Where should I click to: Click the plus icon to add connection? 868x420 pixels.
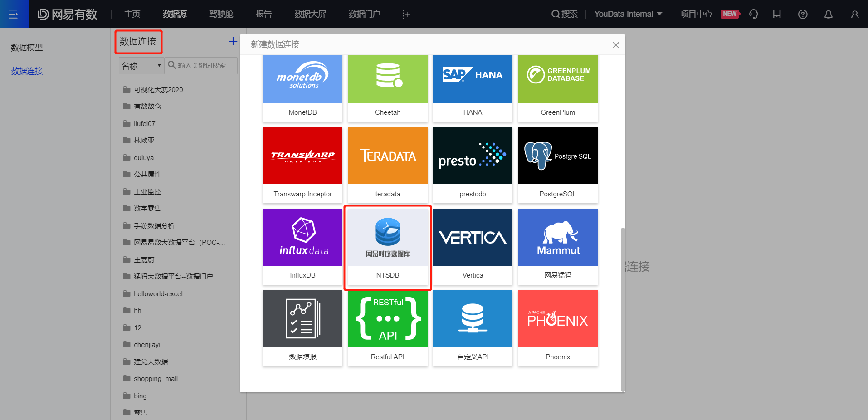point(233,41)
